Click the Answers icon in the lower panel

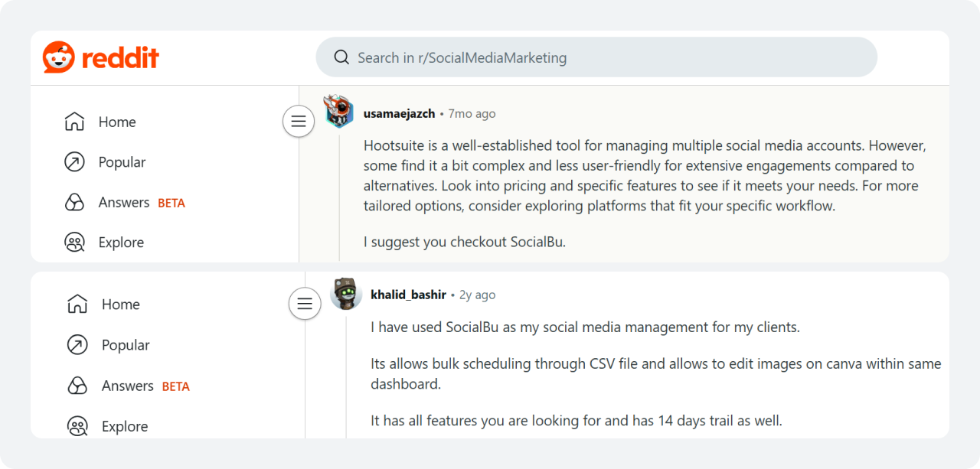pos(77,386)
